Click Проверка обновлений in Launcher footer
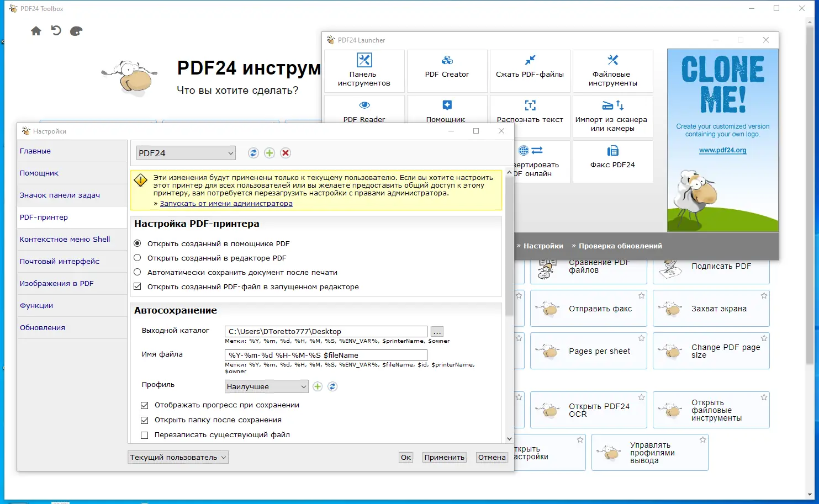Viewport: 819px width, 504px height. point(620,246)
